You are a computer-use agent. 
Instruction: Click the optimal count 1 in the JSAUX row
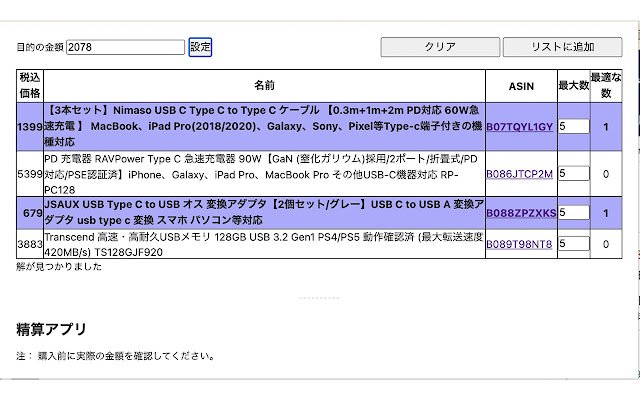(x=606, y=213)
